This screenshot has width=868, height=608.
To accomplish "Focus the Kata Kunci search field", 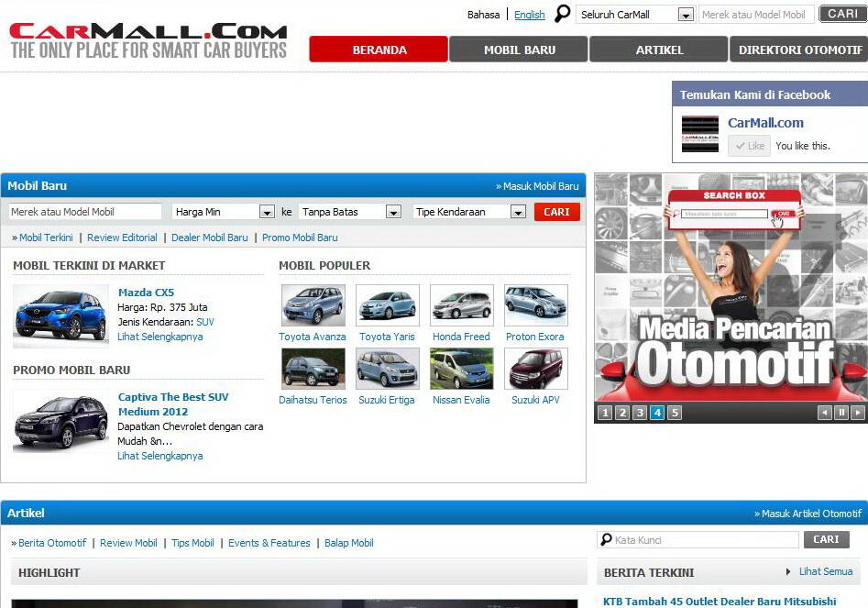I will [698, 540].
